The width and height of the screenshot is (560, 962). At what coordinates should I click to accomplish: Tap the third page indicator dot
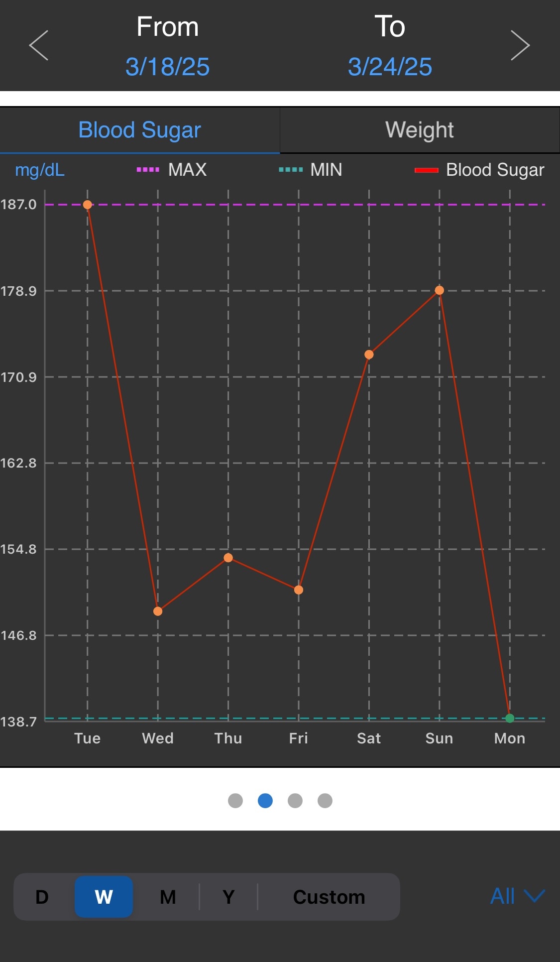click(x=295, y=801)
